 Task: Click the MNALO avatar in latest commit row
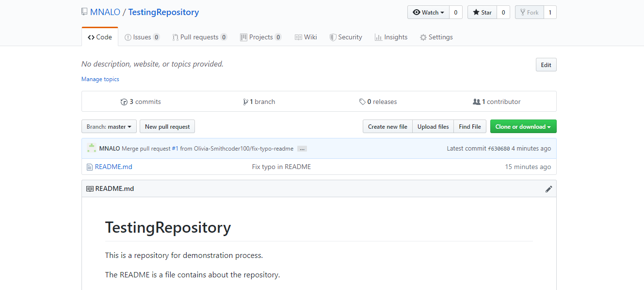point(91,148)
